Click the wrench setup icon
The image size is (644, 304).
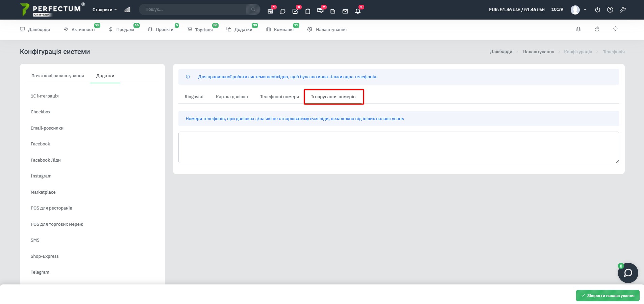[x=623, y=10]
